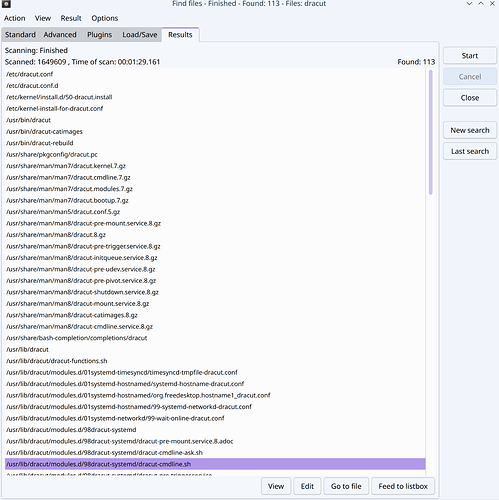499x500 pixels.
Task: Click the New search button
Action: pyautogui.click(x=470, y=130)
